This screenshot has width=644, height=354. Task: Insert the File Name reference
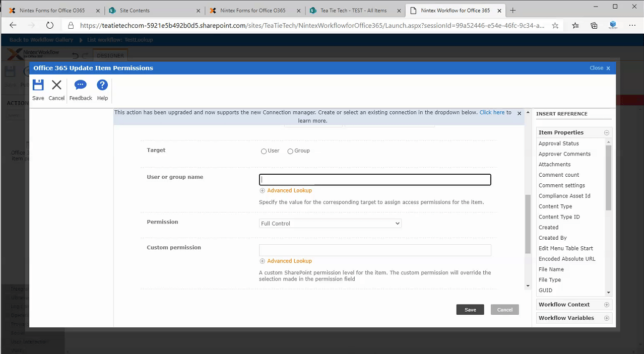point(551,269)
